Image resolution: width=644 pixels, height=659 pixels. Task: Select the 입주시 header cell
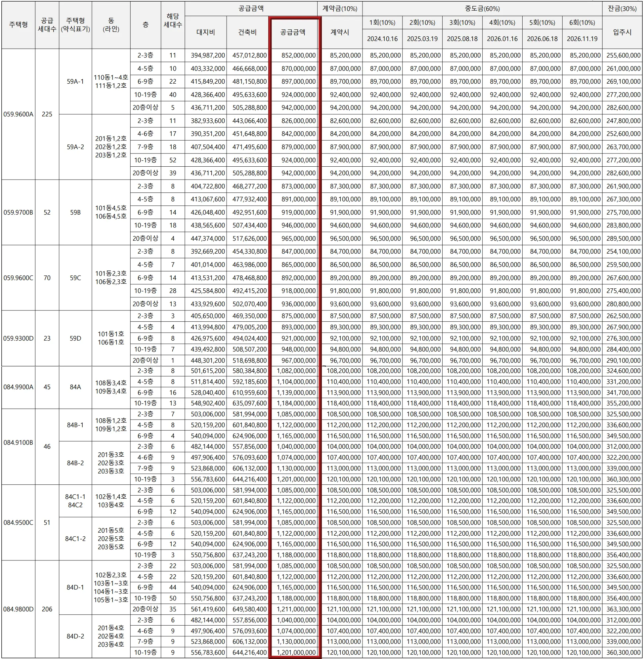623,32
